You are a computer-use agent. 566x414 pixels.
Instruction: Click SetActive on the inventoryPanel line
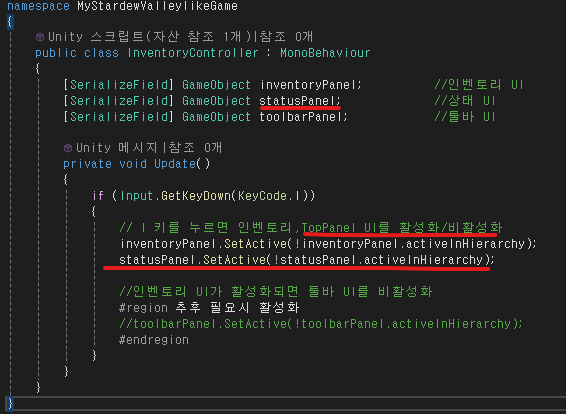pyautogui.click(x=256, y=244)
